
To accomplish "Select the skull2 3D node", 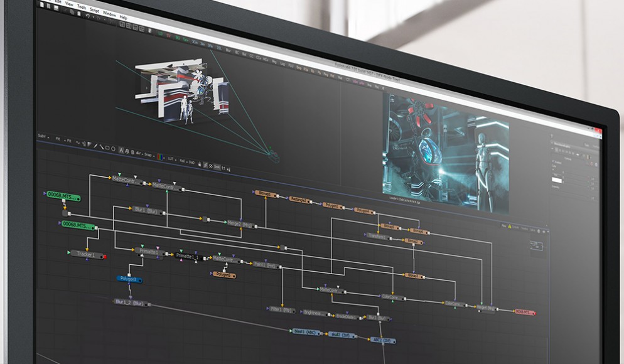I will click(342, 335).
